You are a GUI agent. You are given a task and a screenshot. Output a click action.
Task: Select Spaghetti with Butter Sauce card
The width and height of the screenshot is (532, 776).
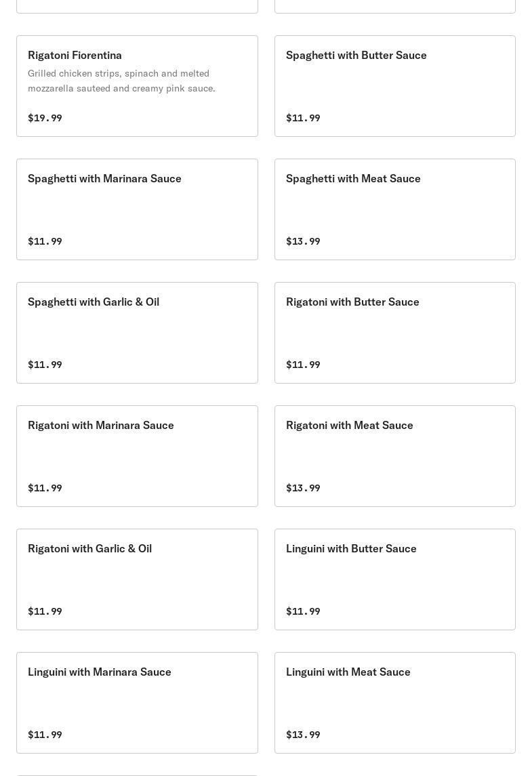click(x=394, y=86)
